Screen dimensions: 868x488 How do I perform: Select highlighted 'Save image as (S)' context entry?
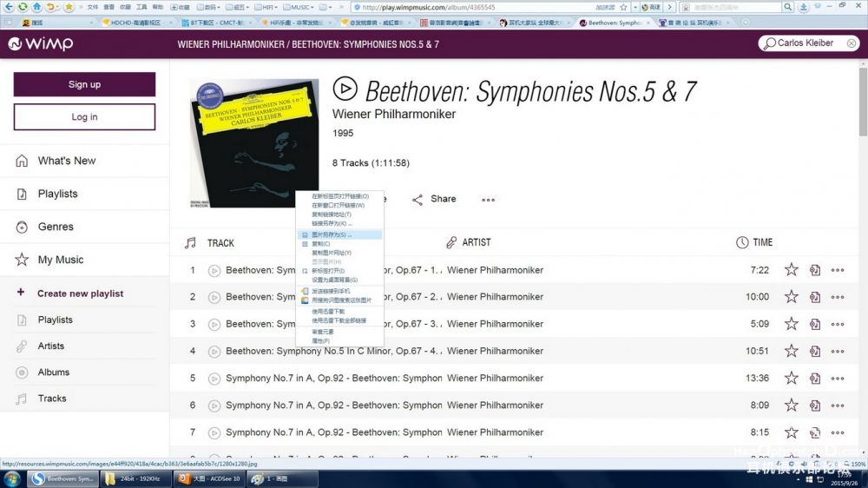339,234
